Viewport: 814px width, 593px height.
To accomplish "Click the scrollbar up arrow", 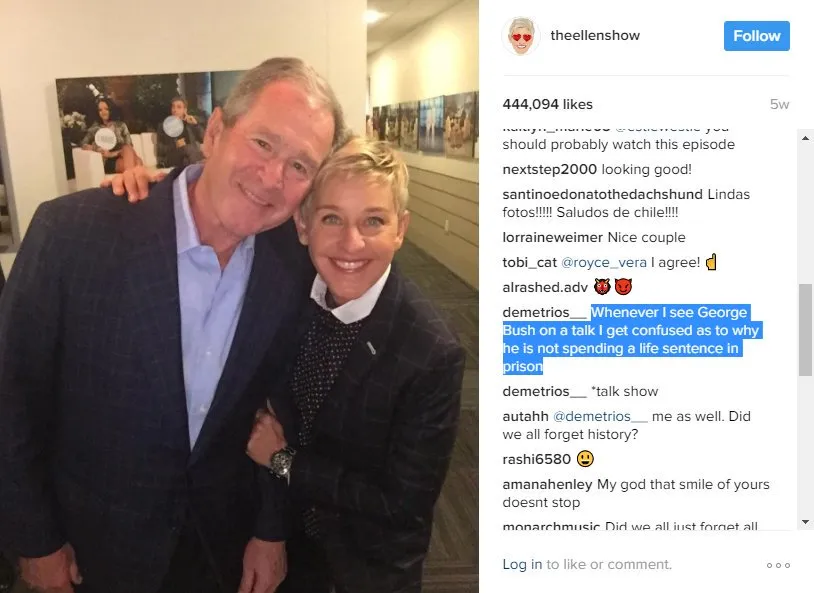I will (x=805, y=138).
